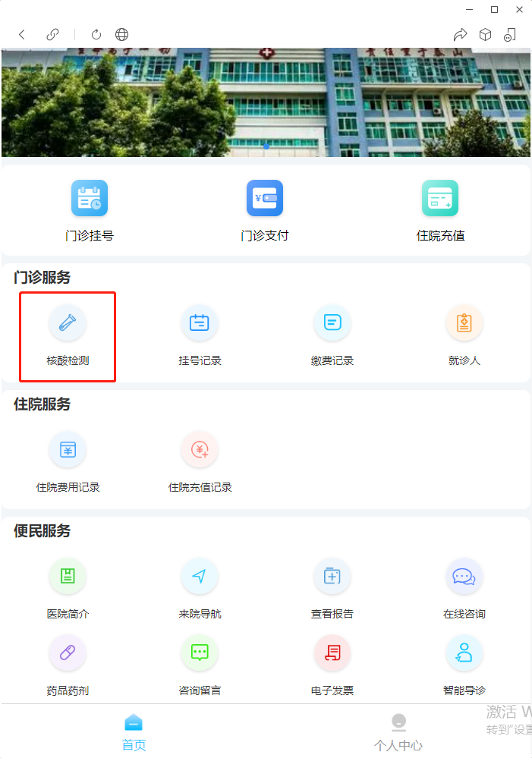Open 就诊人 patient clipboard icon

(x=464, y=322)
